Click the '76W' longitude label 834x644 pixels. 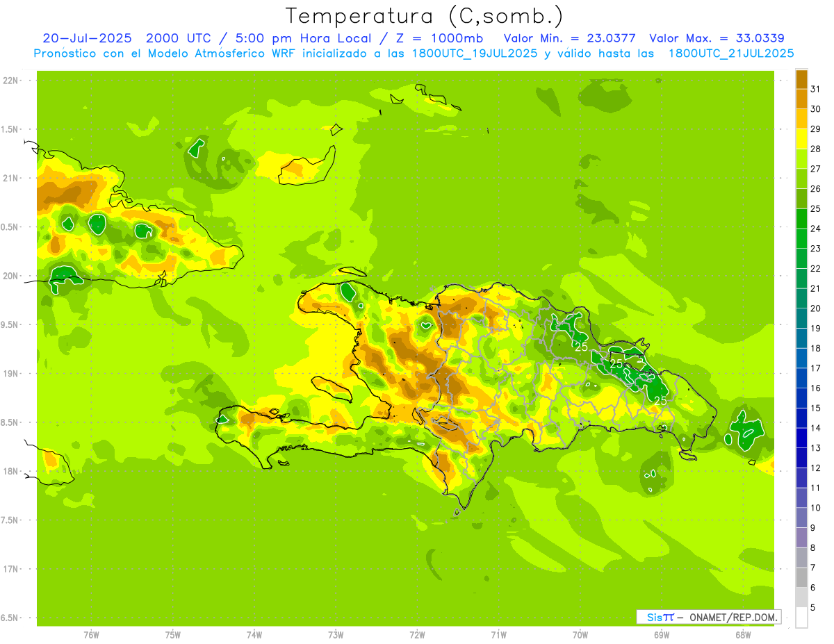pos(91,635)
